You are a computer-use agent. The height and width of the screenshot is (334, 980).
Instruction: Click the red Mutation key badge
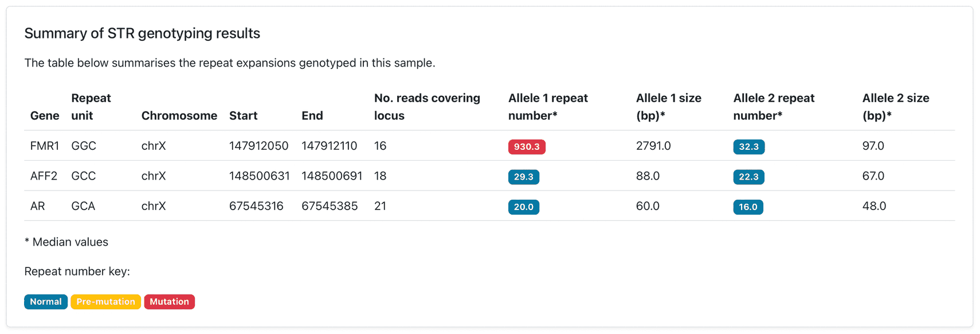169,302
